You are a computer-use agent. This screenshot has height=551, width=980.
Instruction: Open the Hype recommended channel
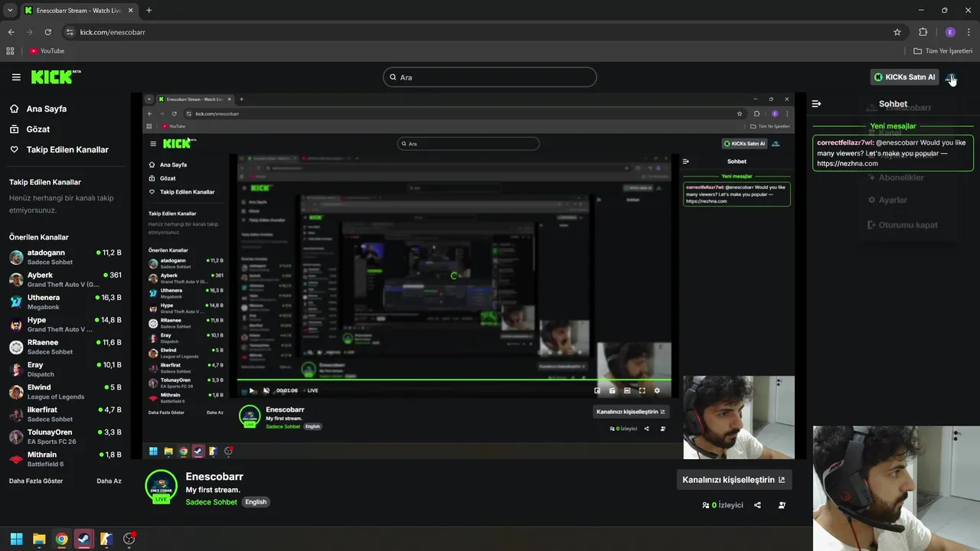point(65,324)
